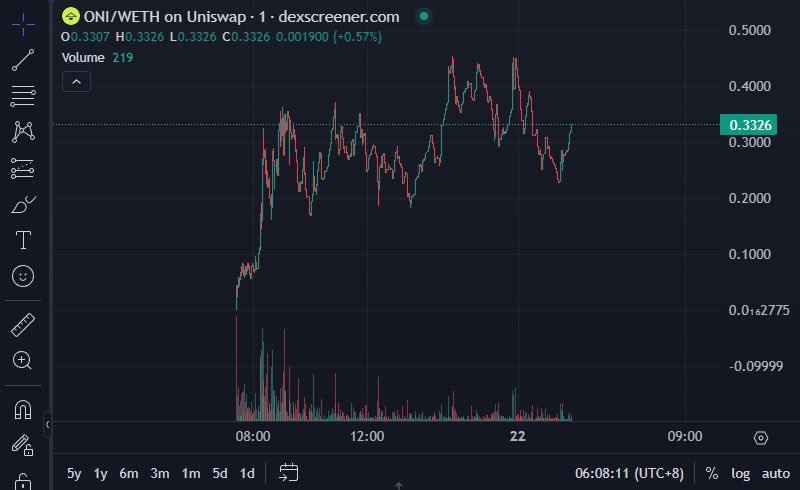This screenshot has height=490, width=800.
Task: Toggle lock all drawings padlock
Action: tap(22, 481)
